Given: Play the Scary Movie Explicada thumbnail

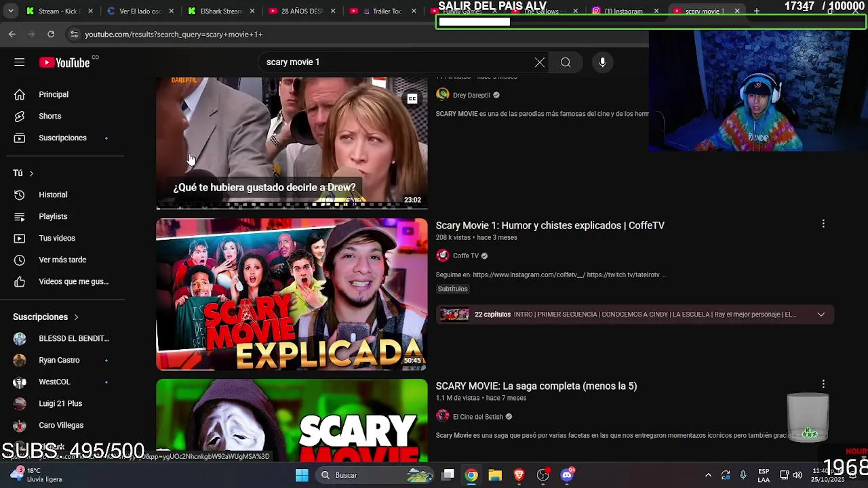Looking at the screenshot, I should [x=292, y=294].
